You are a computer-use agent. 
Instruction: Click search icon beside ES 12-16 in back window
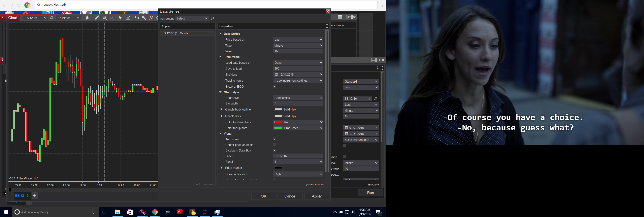[376, 99]
